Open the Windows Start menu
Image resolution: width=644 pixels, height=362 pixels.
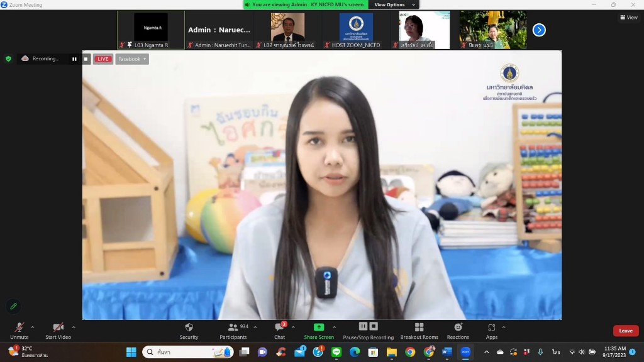(x=131, y=352)
